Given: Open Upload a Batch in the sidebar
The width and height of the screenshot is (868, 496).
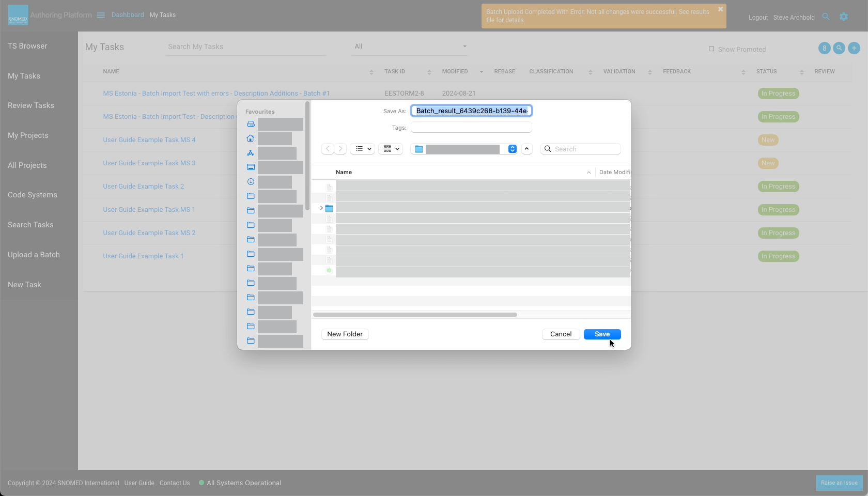Looking at the screenshot, I should 34,255.
